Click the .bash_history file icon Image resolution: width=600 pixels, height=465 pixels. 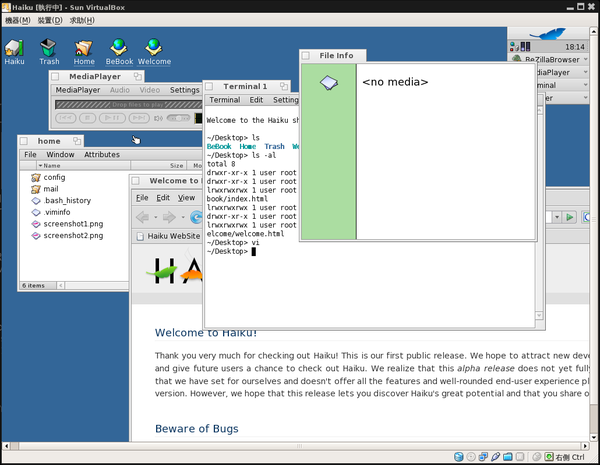tap(36, 201)
